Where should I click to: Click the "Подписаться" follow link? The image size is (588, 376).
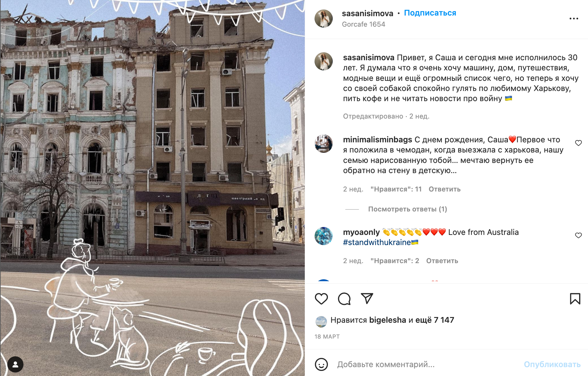point(430,13)
